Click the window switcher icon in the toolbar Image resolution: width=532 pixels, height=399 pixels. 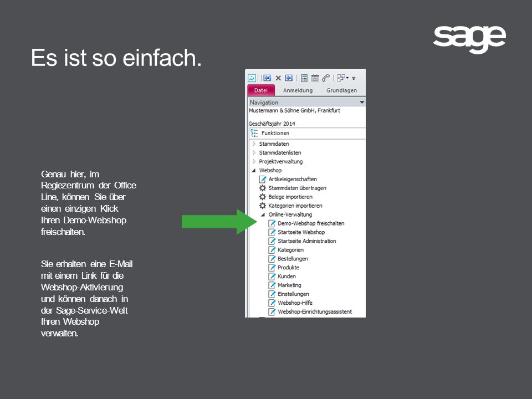tap(341, 78)
